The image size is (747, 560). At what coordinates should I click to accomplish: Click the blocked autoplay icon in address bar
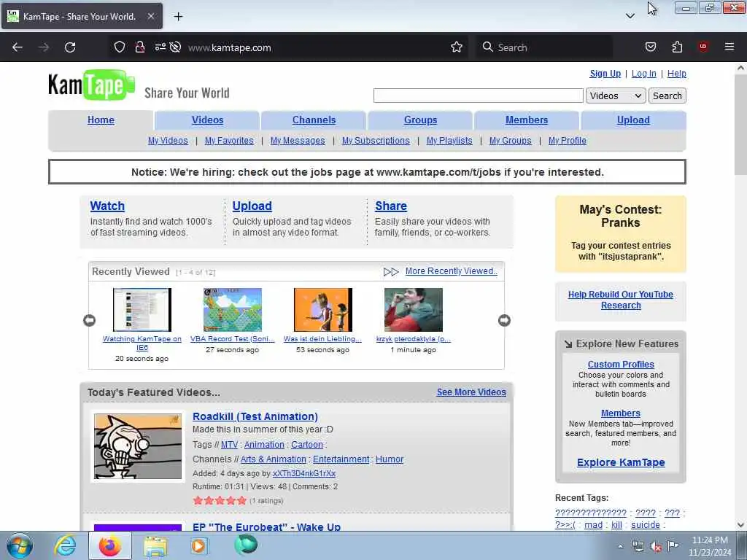[175, 47]
